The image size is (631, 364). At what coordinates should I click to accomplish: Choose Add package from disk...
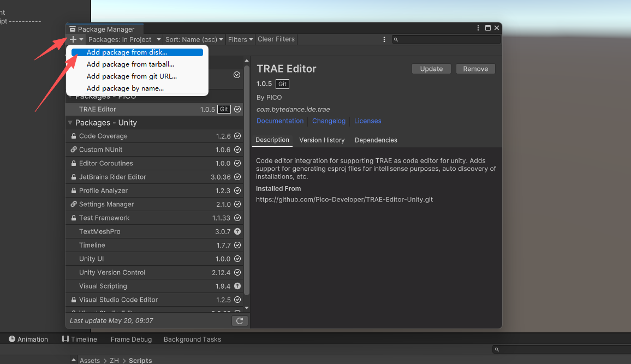[137, 52]
